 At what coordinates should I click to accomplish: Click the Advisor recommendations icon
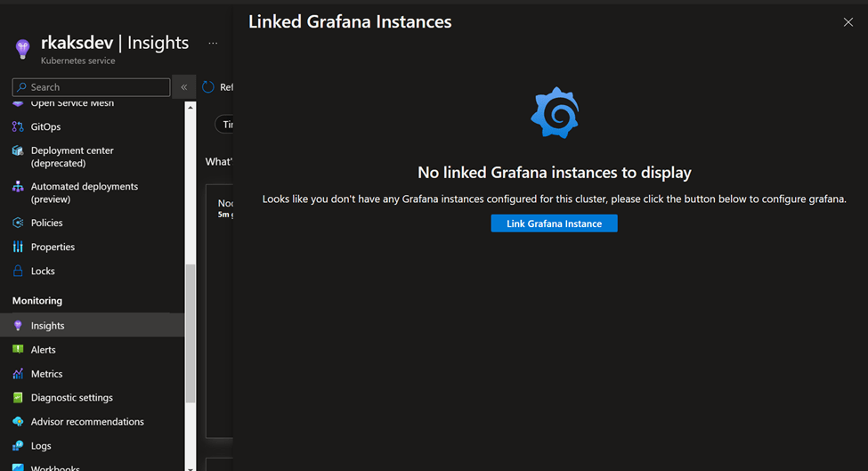click(18, 422)
